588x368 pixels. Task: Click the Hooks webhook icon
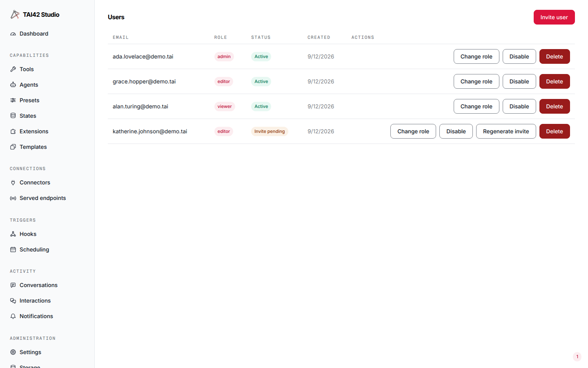13,234
